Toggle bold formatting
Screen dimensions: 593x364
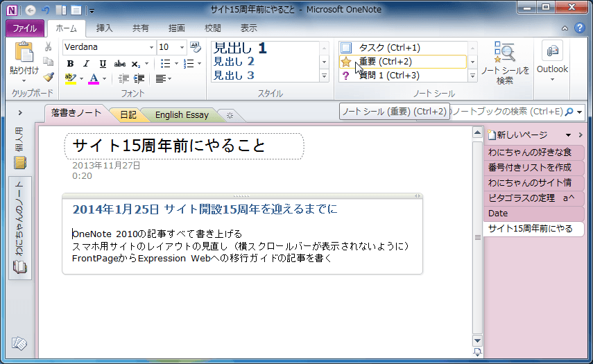pos(70,64)
